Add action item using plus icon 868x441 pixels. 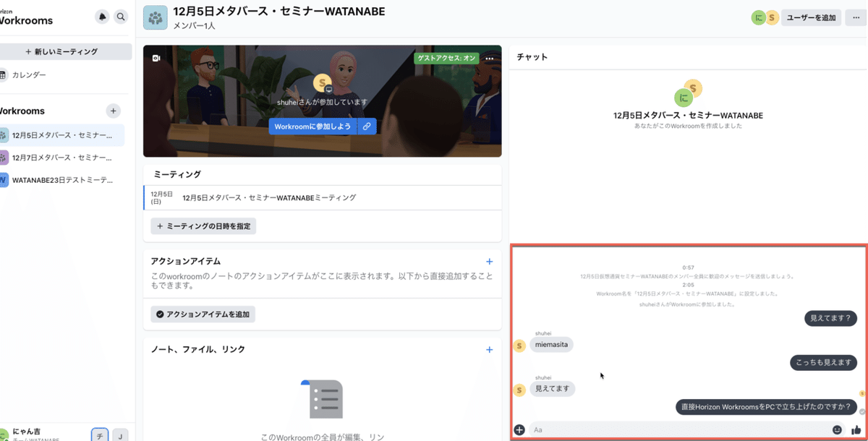click(x=490, y=262)
